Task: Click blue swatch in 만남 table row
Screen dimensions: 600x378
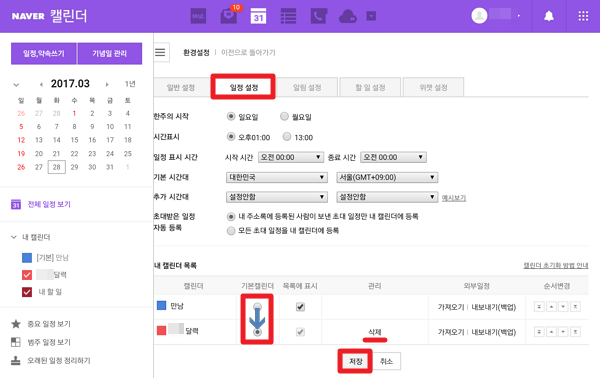Action: [x=161, y=305]
